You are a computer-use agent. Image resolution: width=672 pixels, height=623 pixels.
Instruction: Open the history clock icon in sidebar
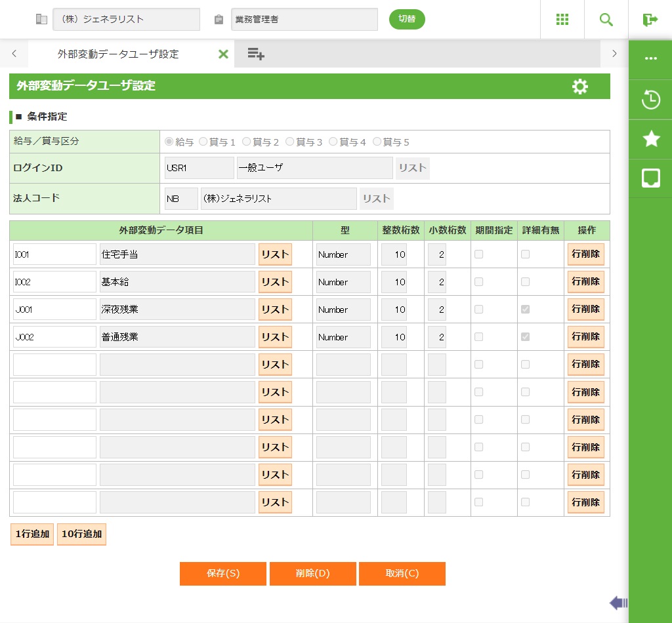pyautogui.click(x=650, y=100)
